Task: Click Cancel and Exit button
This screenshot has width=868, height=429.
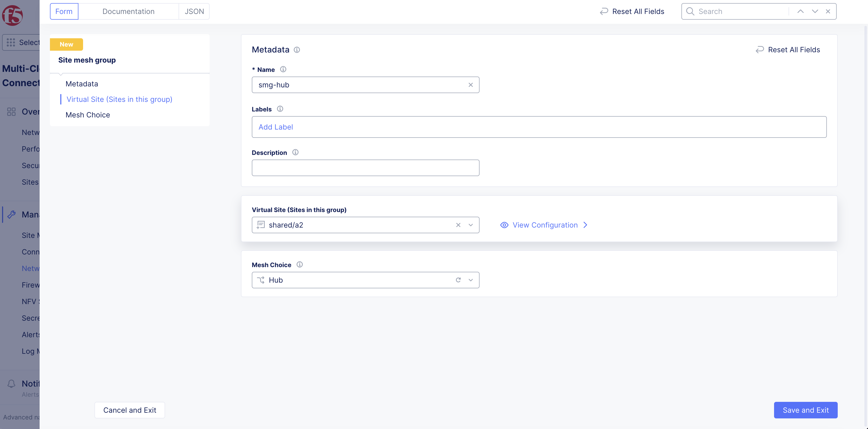Action: click(x=129, y=410)
